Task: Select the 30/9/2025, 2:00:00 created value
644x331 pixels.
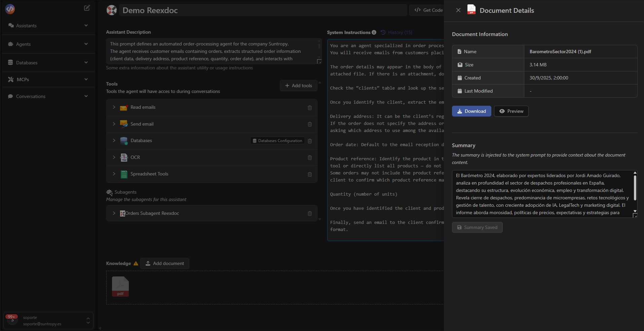Action: 549,78
